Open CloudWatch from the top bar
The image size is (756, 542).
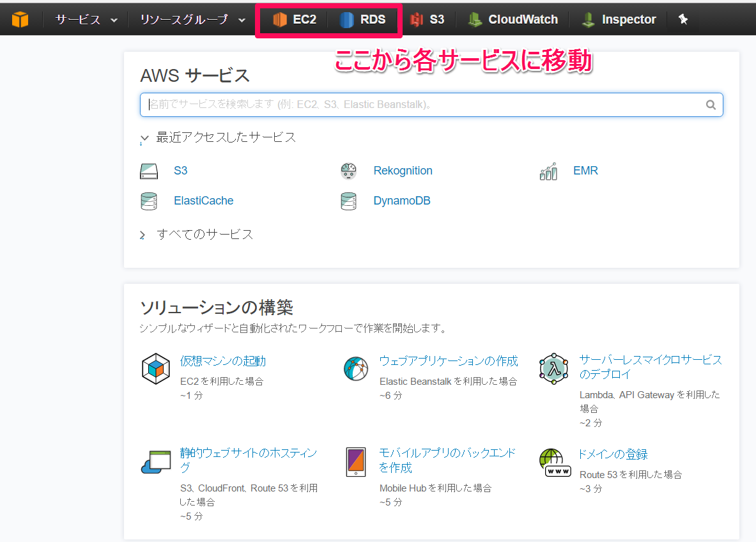tap(513, 19)
